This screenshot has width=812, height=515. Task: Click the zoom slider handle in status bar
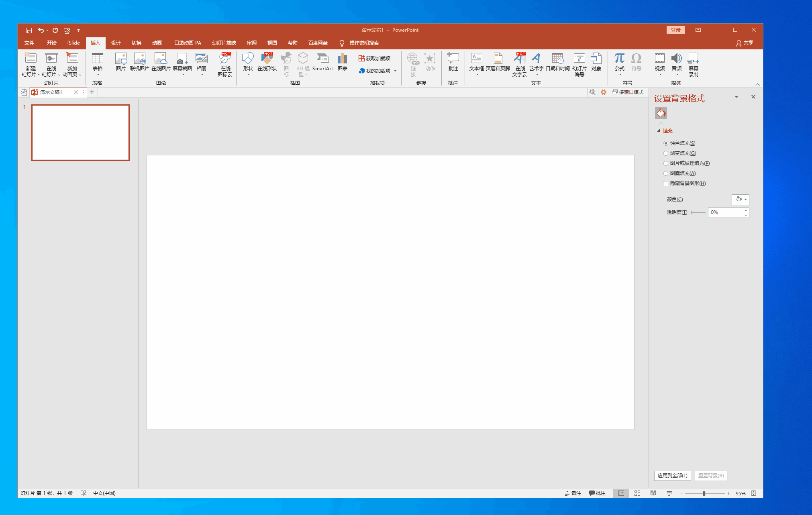coord(704,493)
